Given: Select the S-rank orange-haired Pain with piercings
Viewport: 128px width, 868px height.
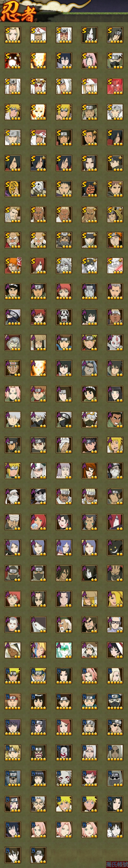Looking at the screenshot, I should pos(12,266).
